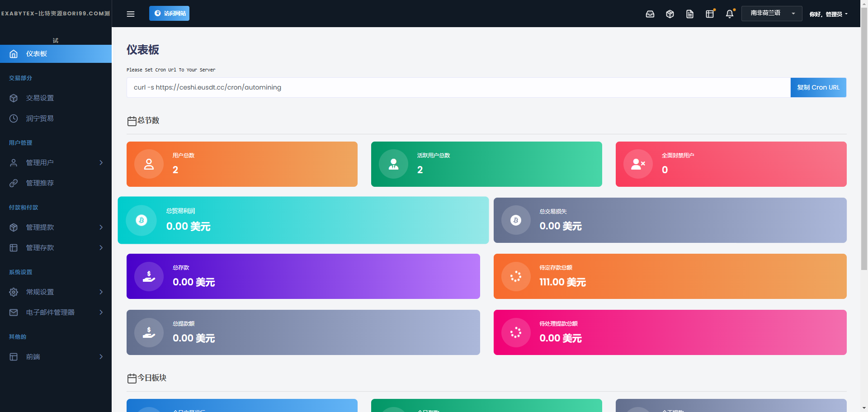Open the 你好, 管理员 user menu
868x412 pixels.
tap(828, 14)
